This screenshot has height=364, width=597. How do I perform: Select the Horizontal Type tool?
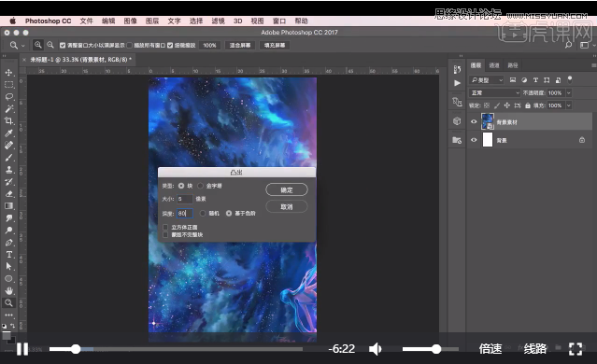click(8, 255)
